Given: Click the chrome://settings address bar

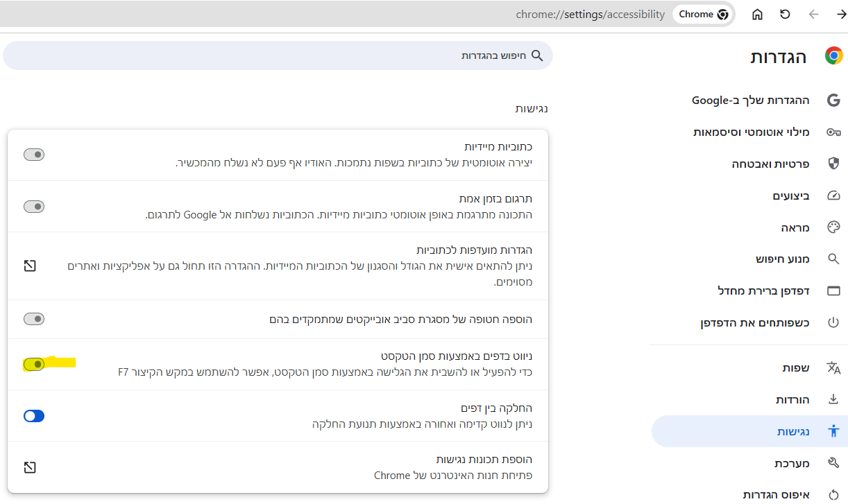Looking at the screenshot, I should [x=590, y=15].
